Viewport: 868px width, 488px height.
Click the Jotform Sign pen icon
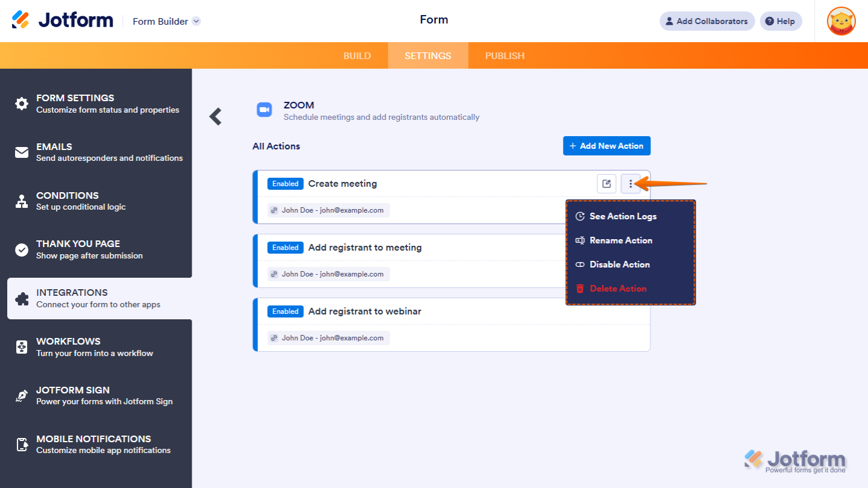click(x=22, y=396)
